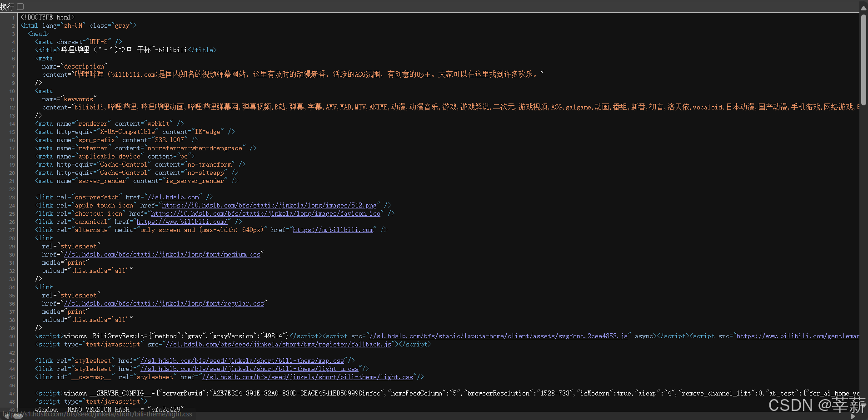Open the svgfont.2cee4853.js script link
The width and height of the screenshot is (868, 420).
point(499,336)
